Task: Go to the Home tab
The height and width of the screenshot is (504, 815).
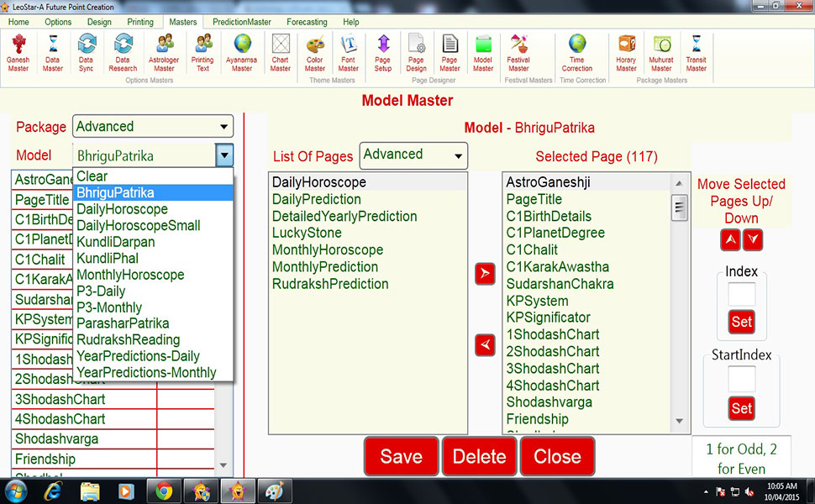Action: coord(18,22)
